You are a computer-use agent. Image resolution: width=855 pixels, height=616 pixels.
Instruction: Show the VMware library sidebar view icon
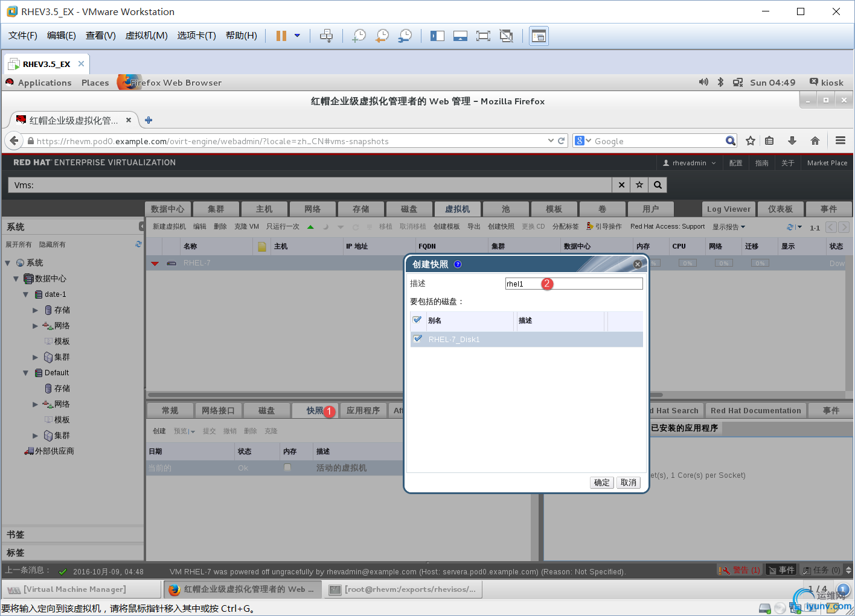tap(437, 36)
